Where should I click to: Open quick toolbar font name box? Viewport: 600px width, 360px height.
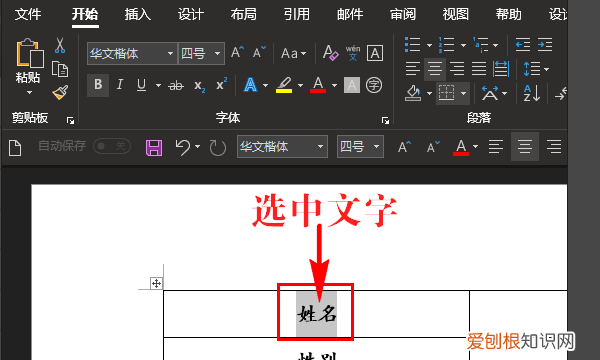282,146
